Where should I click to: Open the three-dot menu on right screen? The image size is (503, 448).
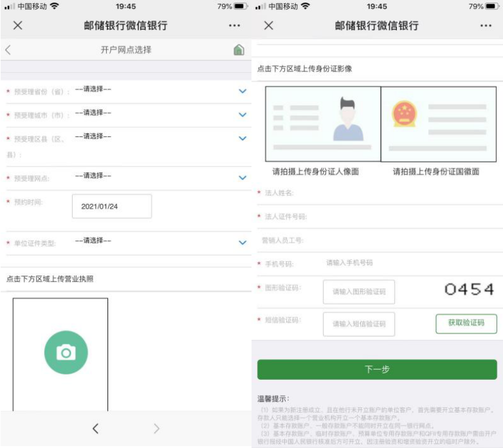pyautogui.click(x=486, y=26)
